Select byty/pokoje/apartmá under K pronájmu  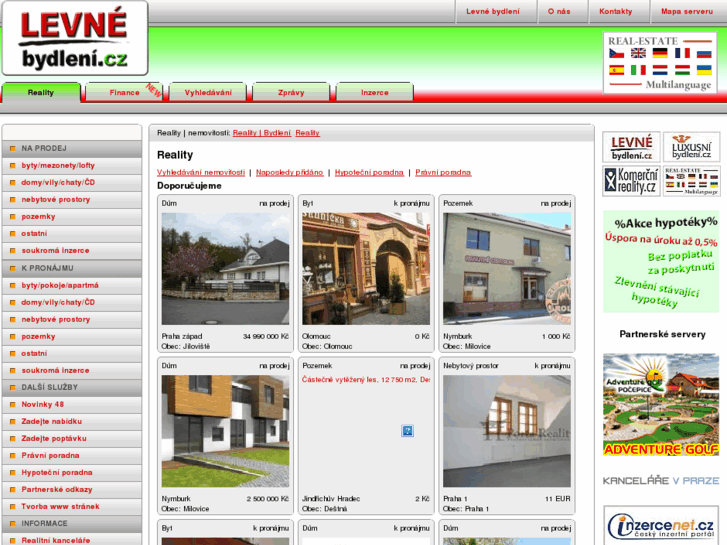tap(72, 285)
